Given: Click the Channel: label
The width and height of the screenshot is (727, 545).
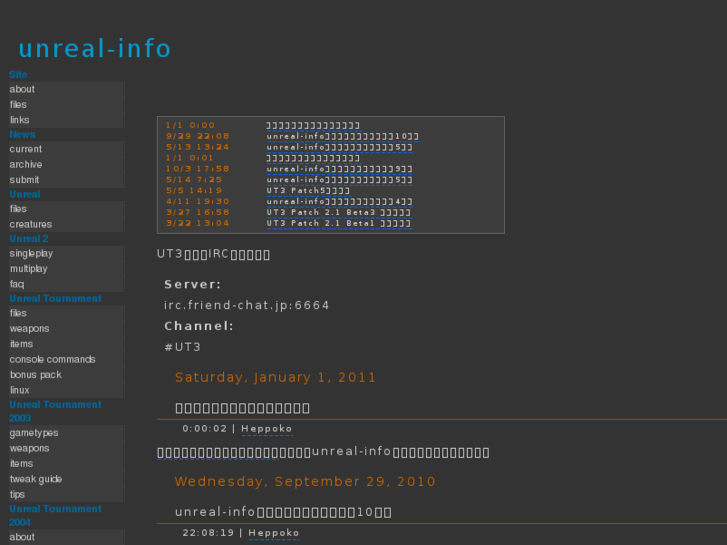Looking at the screenshot, I should (199, 326).
